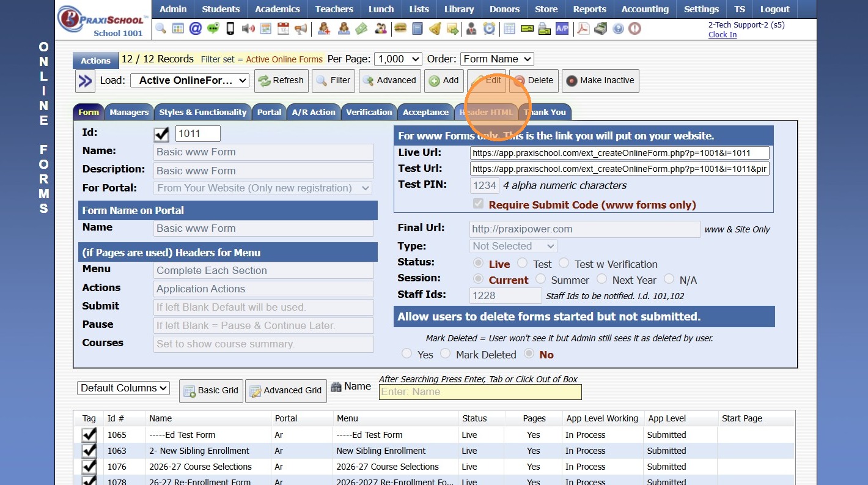Viewport: 868px width, 485px height.
Task: Click the family group people icon
Action: tap(381, 28)
